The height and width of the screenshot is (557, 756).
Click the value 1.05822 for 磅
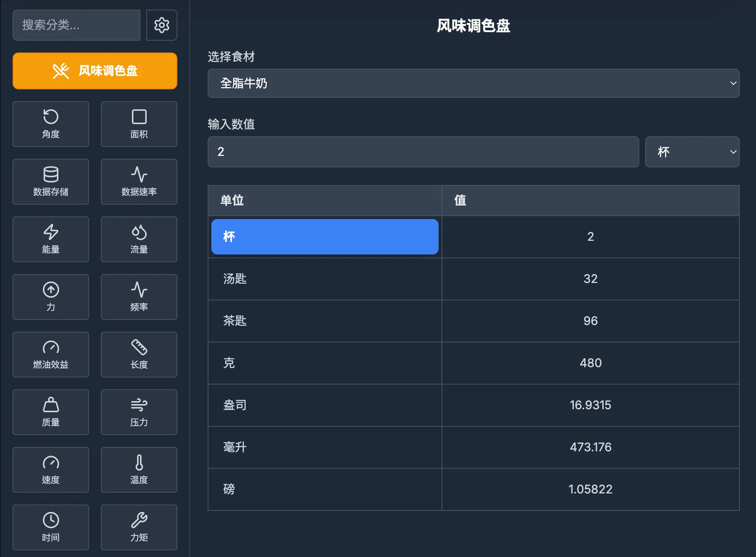pos(590,489)
